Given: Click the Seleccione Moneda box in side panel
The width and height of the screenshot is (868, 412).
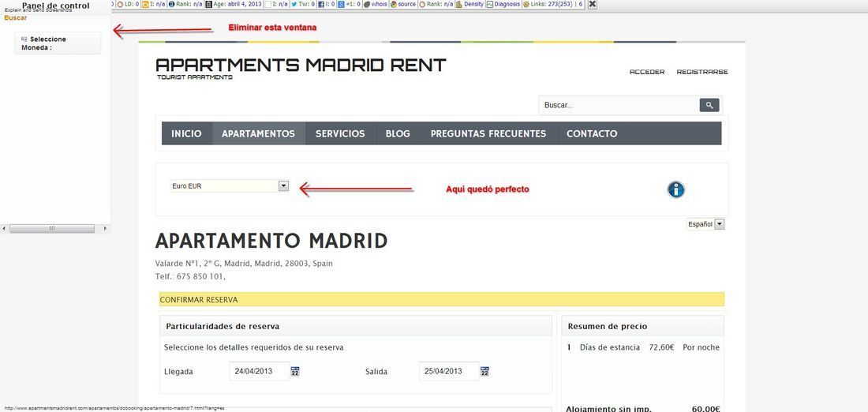Looking at the screenshot, I should tap(58, 43).
